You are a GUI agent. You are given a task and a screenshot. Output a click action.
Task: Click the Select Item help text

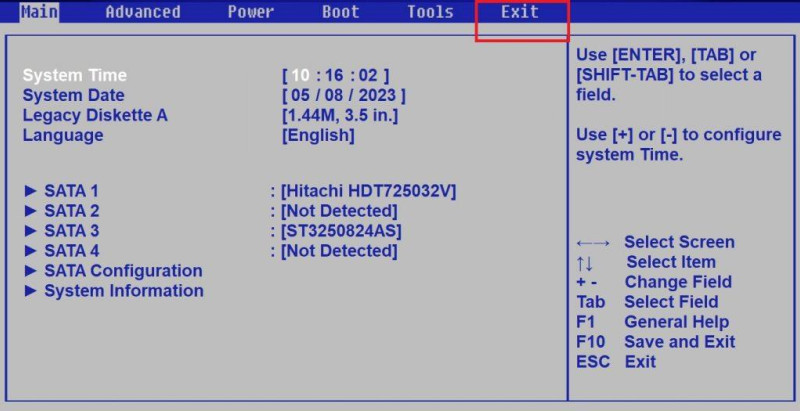point(671,262)
